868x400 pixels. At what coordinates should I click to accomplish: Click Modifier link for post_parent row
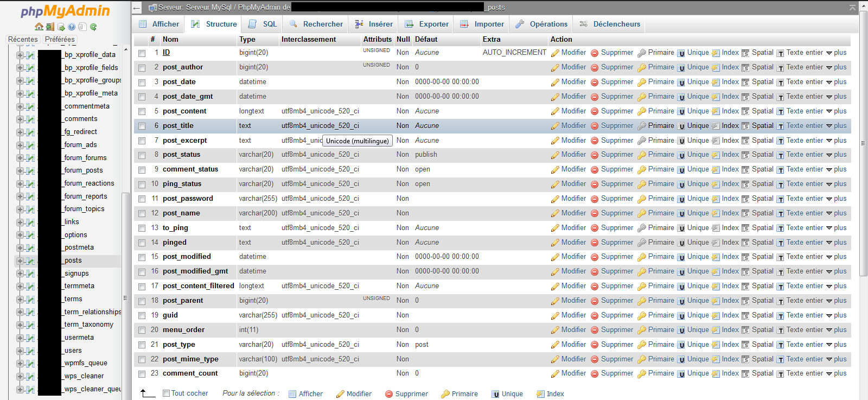coord(573,301)
